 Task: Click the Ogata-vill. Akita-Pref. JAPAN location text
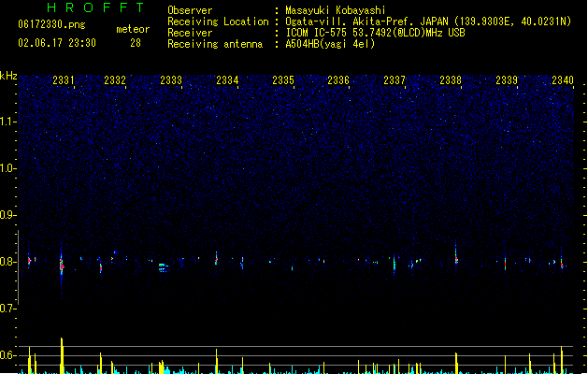pyautogui.click(x=428, y=22)
